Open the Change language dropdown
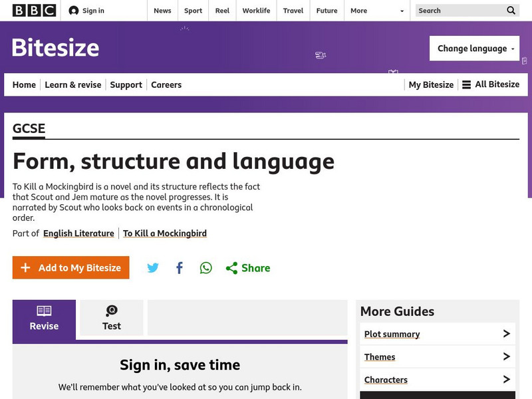This screenshot has width=532, height=399. [x=474, y=49]
